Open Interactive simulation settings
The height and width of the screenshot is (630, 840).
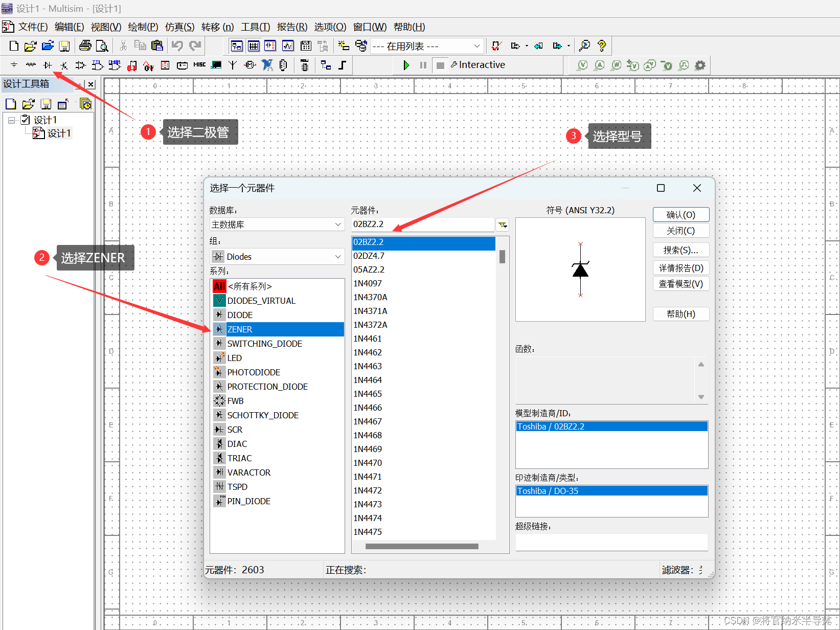click(478, 65)
